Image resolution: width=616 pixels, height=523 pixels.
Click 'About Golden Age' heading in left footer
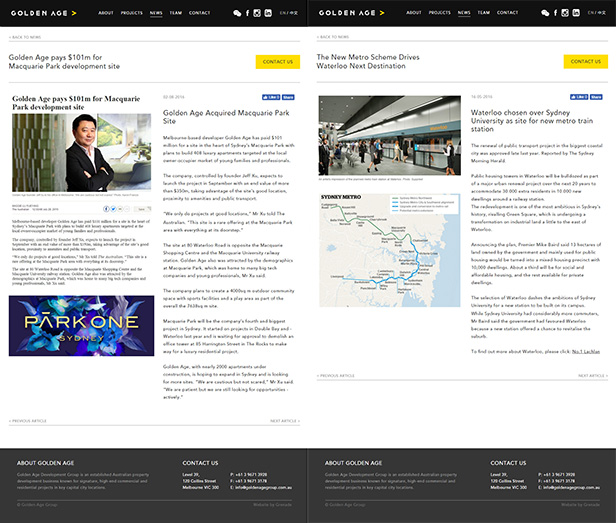point(45,463)
